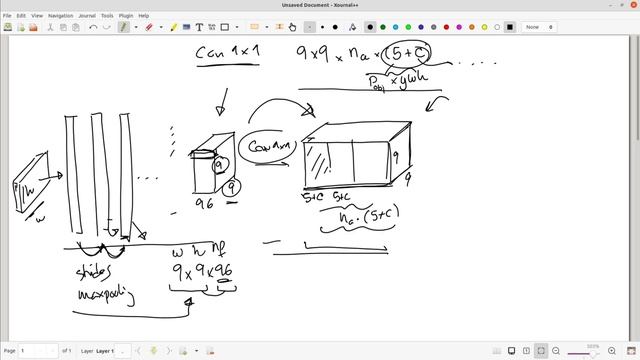Pick the magenta pen color
This screenshot has height=360, width=640.
click(x=459, y=27)
